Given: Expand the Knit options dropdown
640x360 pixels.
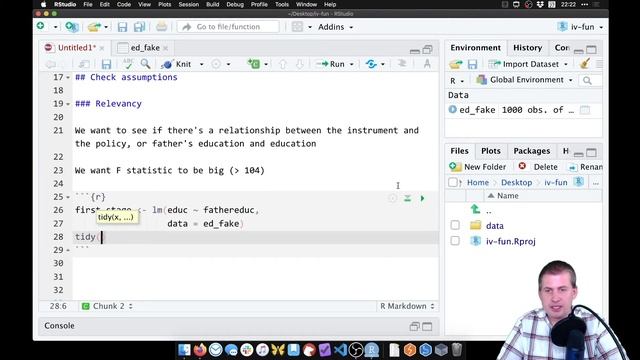Looking at the screenshot, I should pyautogui.click(x=201, y=64).
